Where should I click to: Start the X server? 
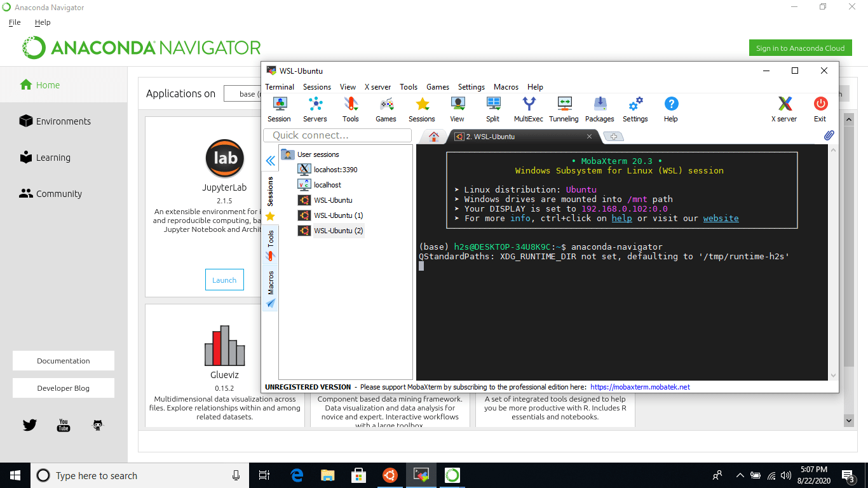pyautogui.click(x=784, y=109)
